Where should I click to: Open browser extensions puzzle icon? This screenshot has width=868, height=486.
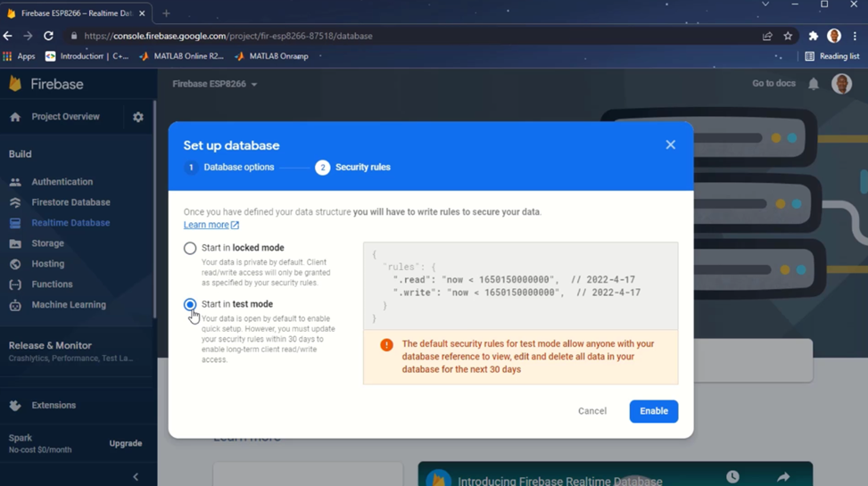pyautogui.click(x=814, y=36)
